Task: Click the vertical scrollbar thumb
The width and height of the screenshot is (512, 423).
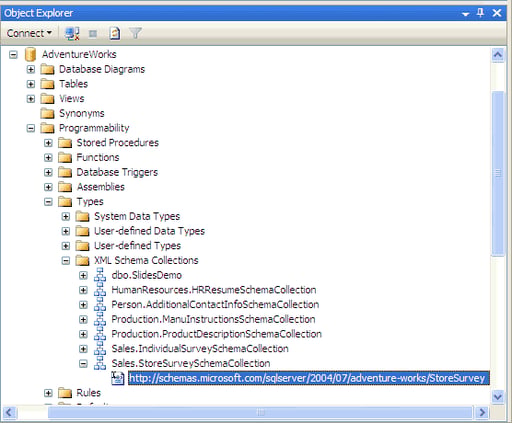Action: [x=498, y=173]
